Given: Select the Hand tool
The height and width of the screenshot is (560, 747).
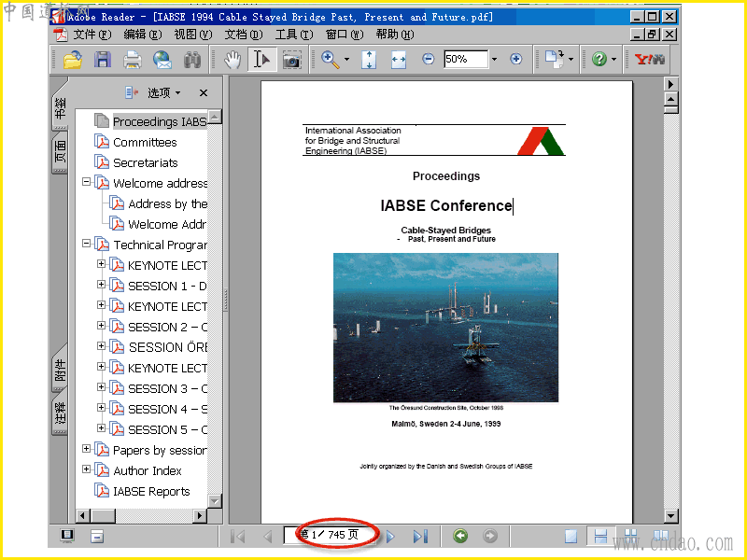Looking at the screenshot, I should pyautogui.click(x=233, y=60).
